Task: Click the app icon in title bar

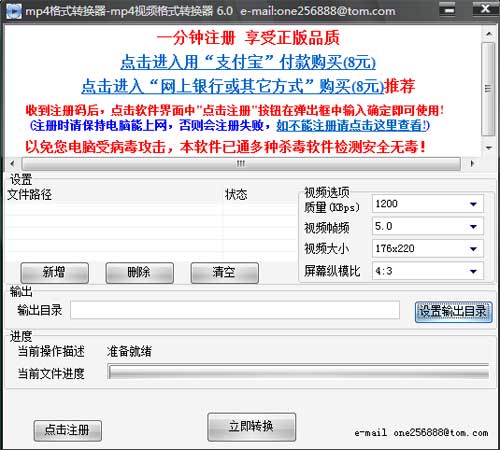Action: coord(14,11)
